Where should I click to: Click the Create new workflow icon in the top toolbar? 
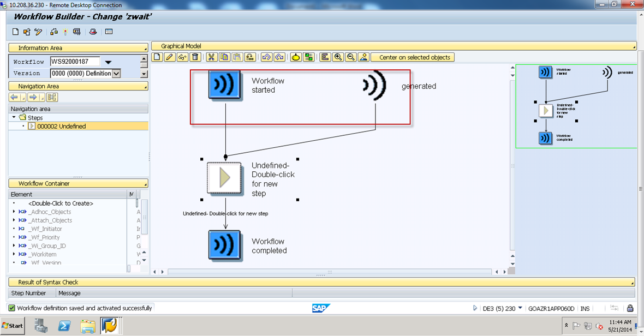[x=16, y=32]
